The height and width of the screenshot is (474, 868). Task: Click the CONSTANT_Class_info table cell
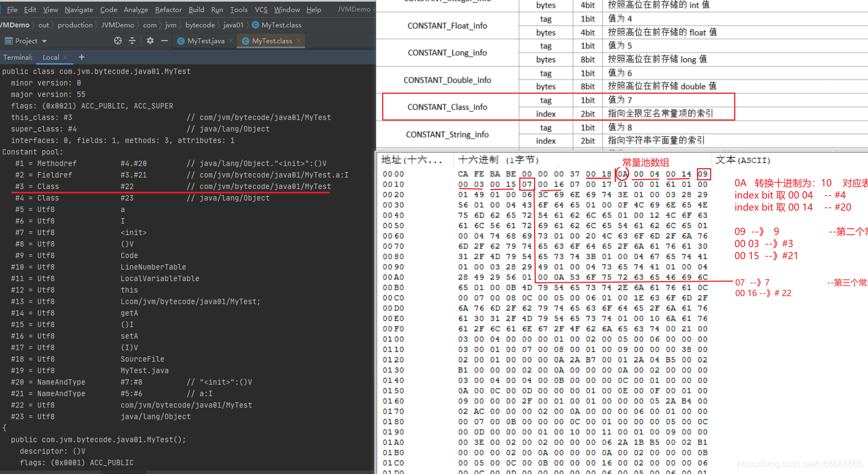(x=447, y=107)
